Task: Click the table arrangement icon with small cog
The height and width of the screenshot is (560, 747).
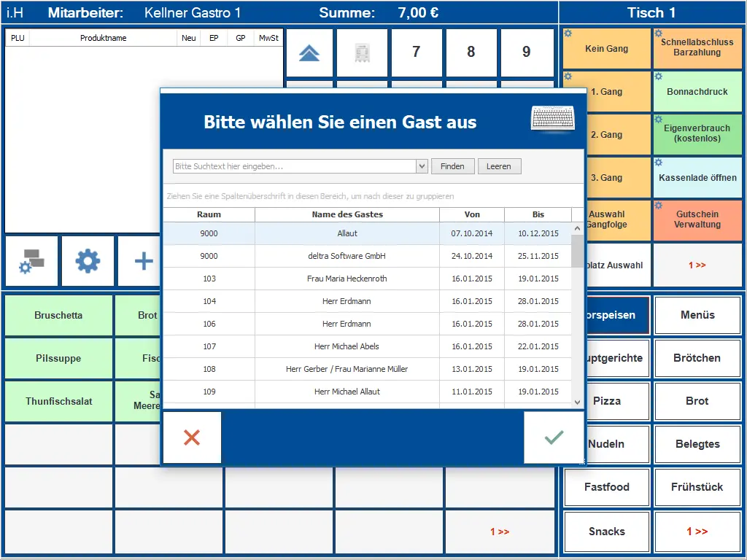Action: click(33, 261)
